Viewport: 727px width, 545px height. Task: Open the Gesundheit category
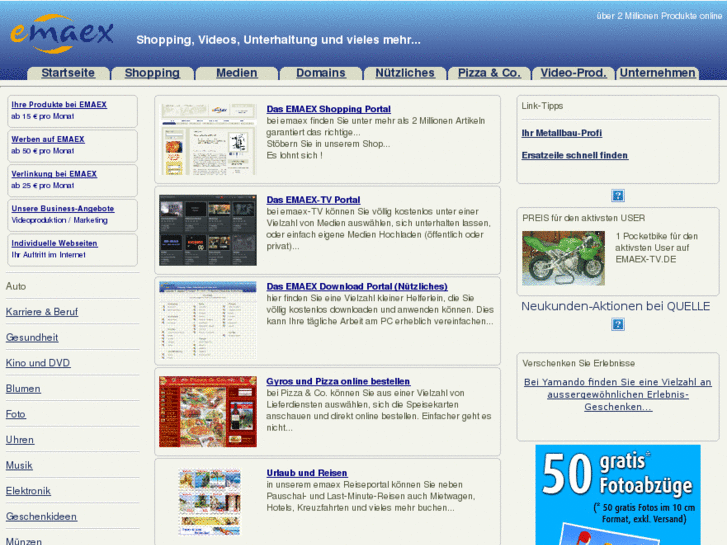(x=32, y=337)
